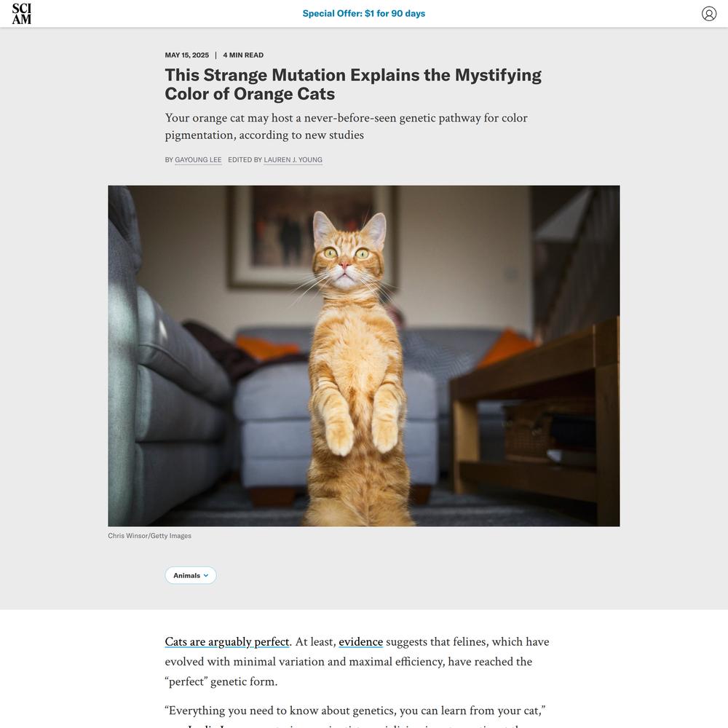Click the orange cat hero photo
The width and height of the screenshot is (728, 728).
pyautogui.click(x=363, y=356)
